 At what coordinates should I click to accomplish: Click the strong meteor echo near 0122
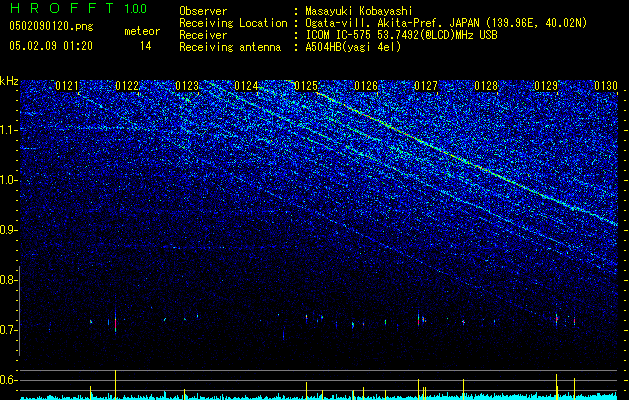coord(116,321)
